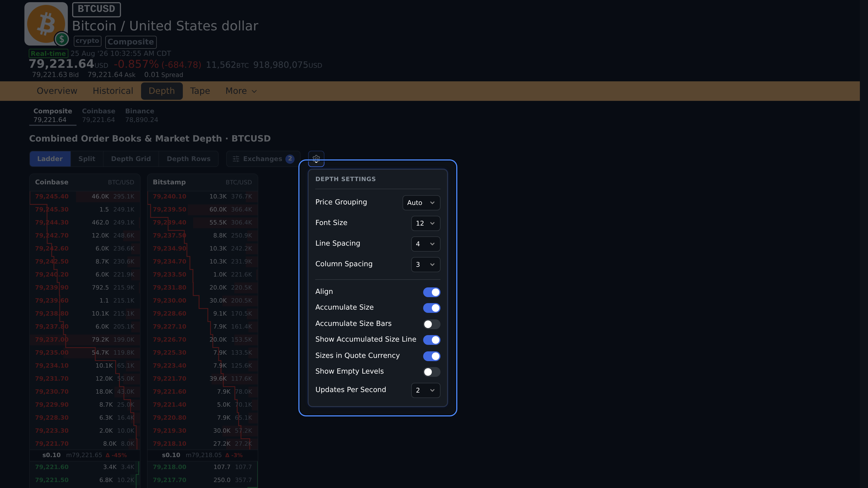Click the crypto tag

point(87,41)
